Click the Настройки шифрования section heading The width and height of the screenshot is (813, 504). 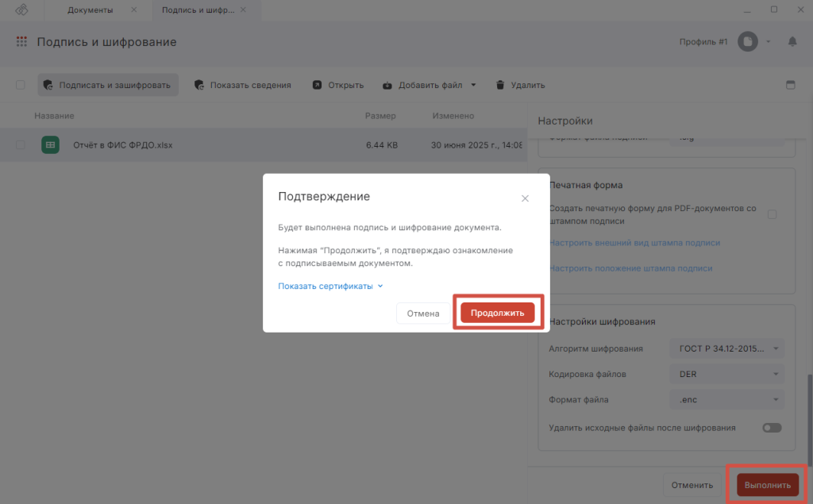coord(602,321)
